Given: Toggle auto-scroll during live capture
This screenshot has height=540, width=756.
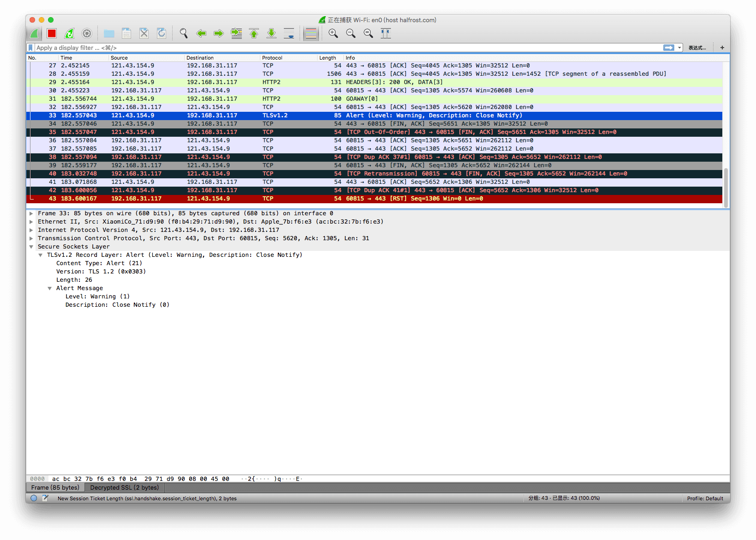Looking at the screenshot, I should point(289,33).
